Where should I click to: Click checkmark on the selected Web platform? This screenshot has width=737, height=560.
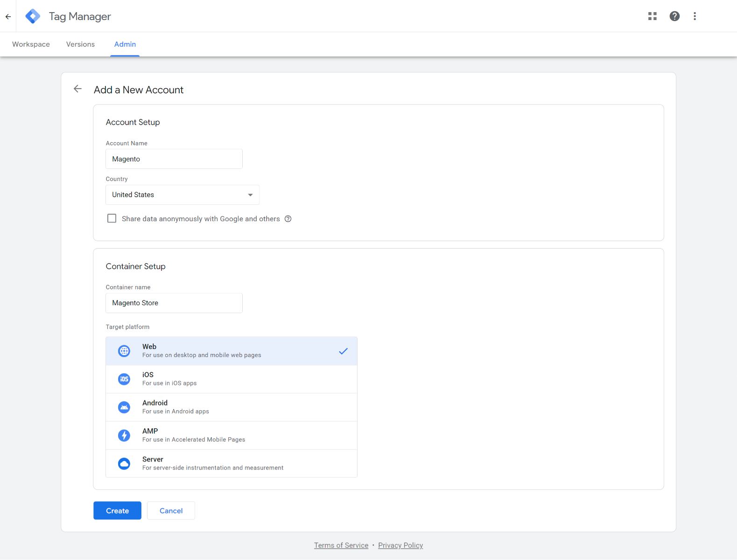[x=343, y=351]
